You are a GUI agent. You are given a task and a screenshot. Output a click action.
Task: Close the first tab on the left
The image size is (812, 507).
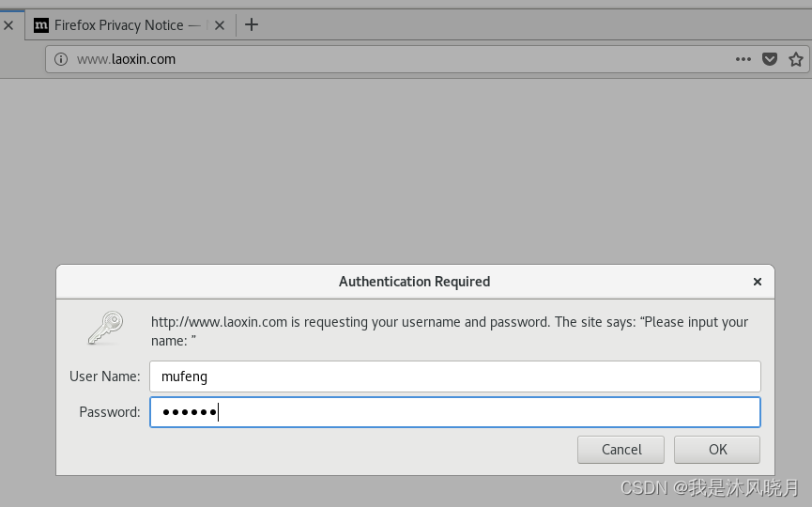[x=8, y=25]
